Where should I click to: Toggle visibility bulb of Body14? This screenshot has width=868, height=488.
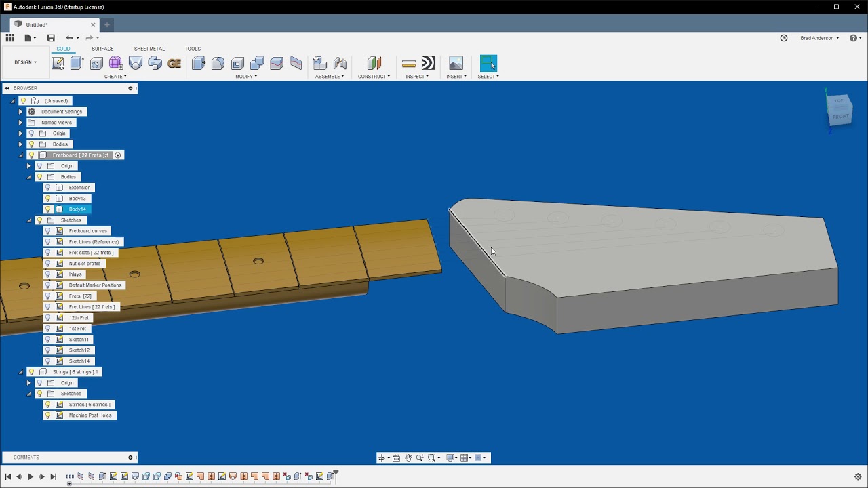pos(47,209)
